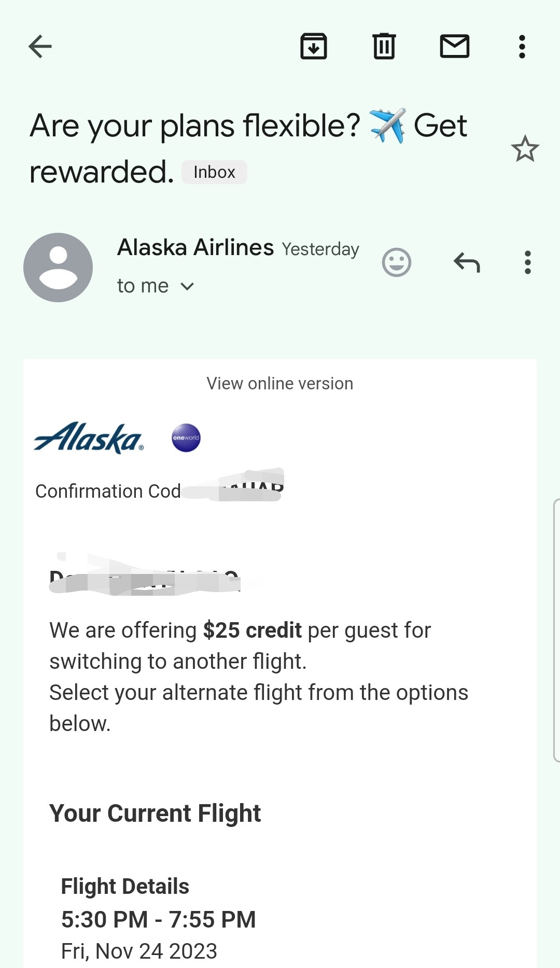Open top-right overflow menu
This screenshot has height=968, width=560.
coord(522,47)
